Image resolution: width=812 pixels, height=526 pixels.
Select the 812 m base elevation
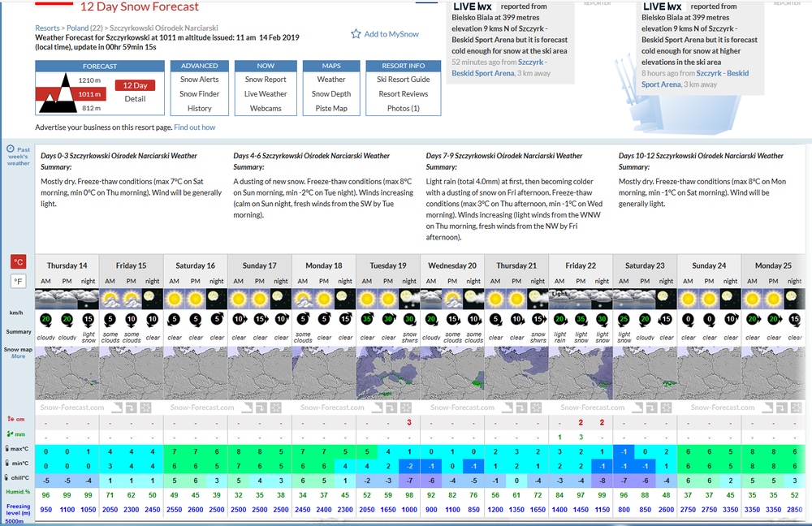[91, 108]
